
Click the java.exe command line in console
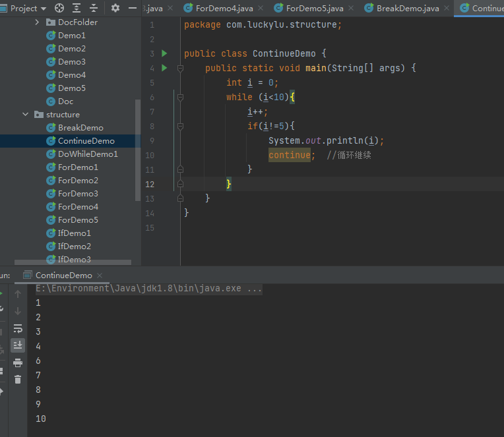click(149, 288)
